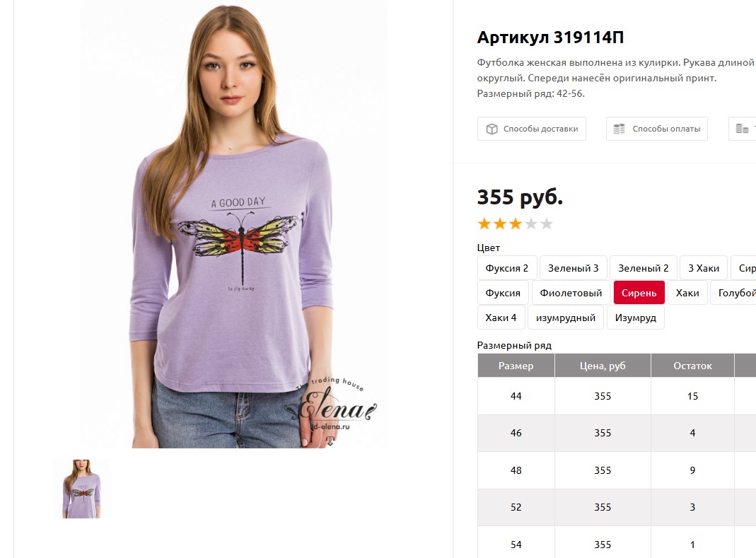
Task: Choose the Хаки 4 color
Action: (501, 318)
